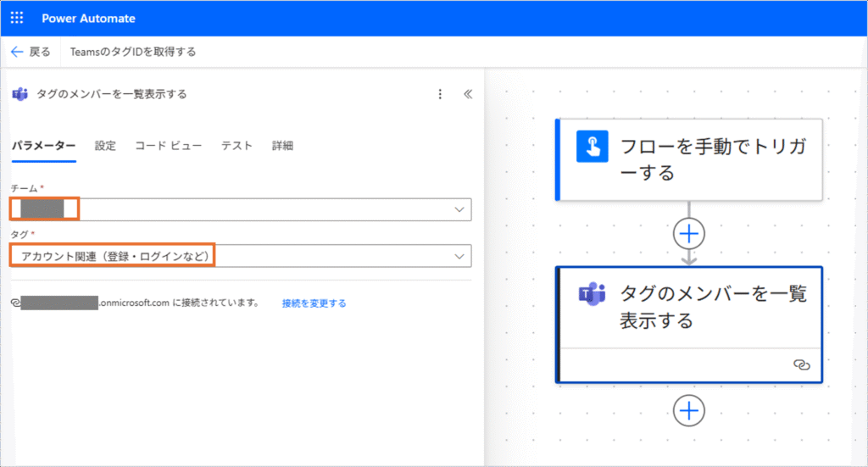Switch to the パラメーター tab

point(44,146)
